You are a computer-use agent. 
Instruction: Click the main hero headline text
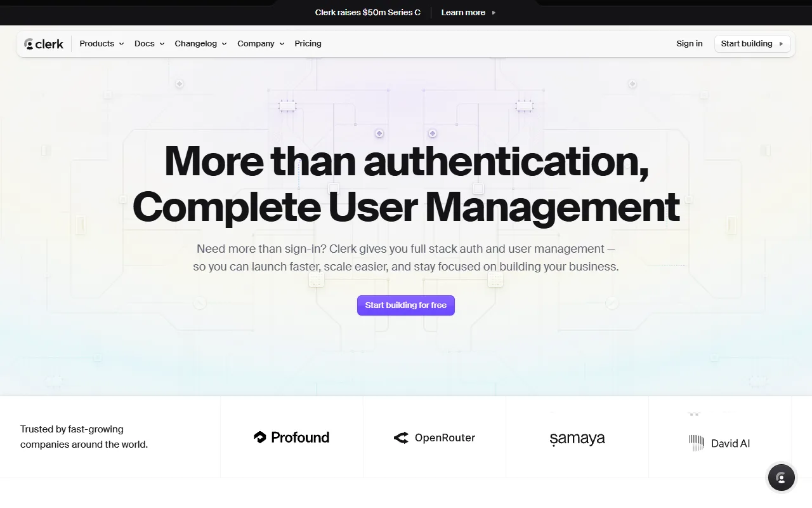(x=406, y=184)
